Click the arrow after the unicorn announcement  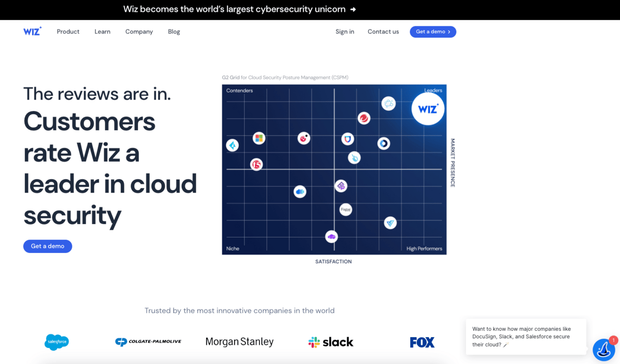353,9
